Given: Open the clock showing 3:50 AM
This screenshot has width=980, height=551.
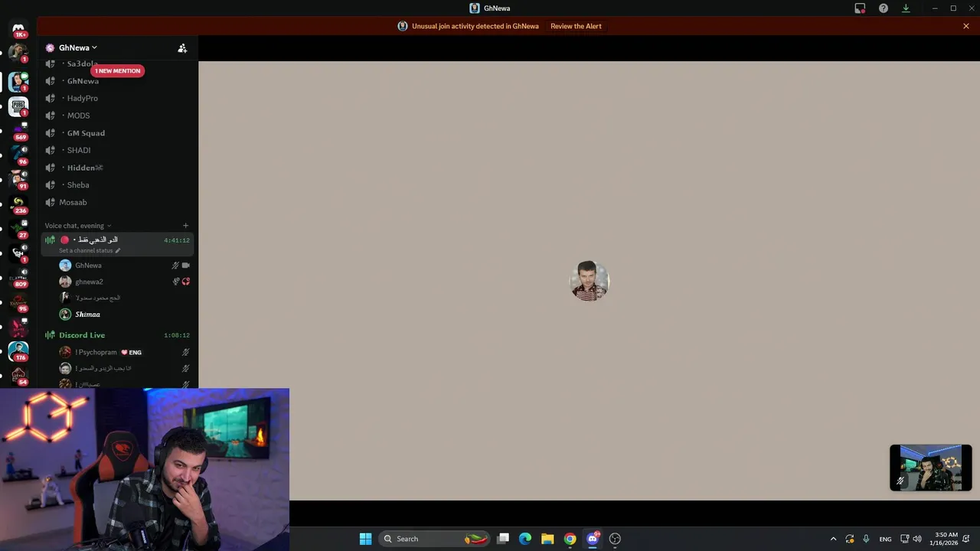Looking at the screenshot, I should 943,539.
